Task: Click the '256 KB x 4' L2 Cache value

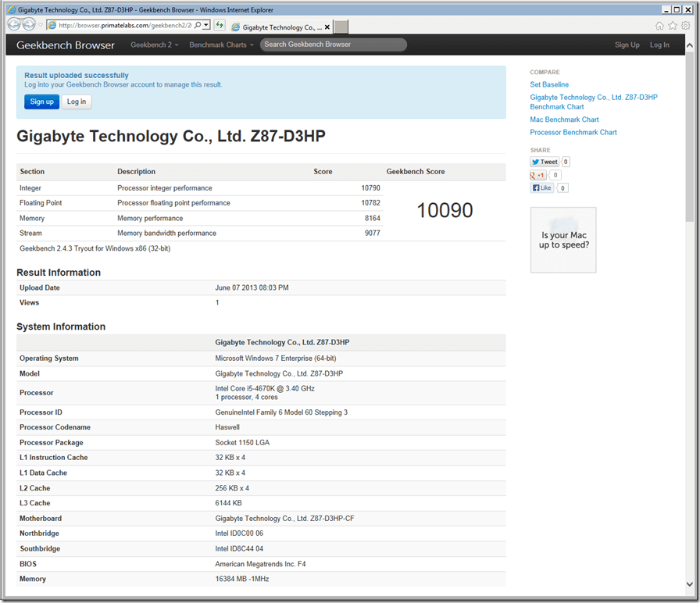Action: point(232,488)
